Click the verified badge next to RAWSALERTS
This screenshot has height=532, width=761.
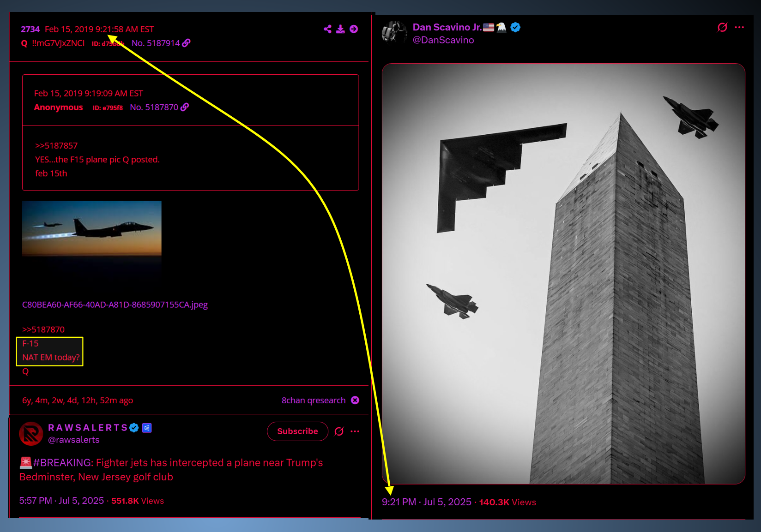click(134, 428)
